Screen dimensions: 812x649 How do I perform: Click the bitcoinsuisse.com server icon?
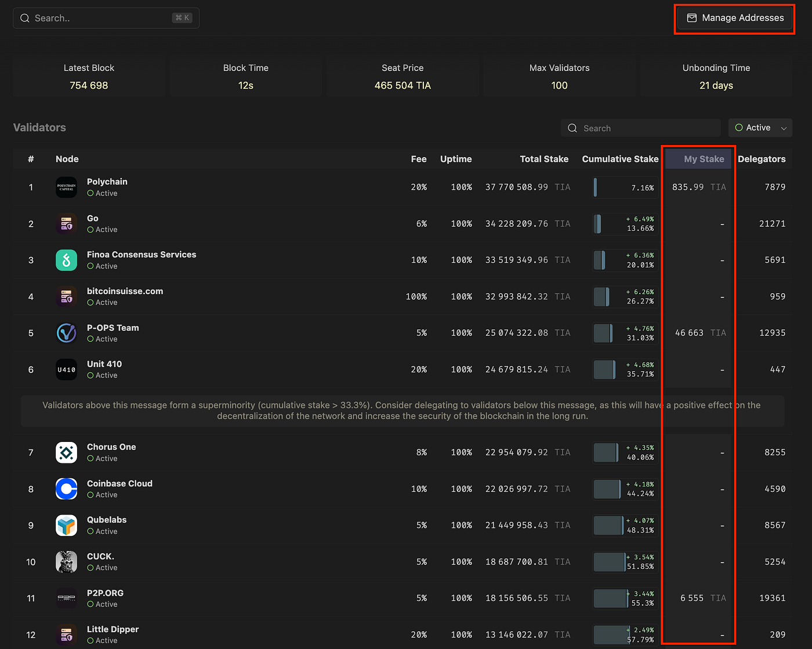click(66, 296)
